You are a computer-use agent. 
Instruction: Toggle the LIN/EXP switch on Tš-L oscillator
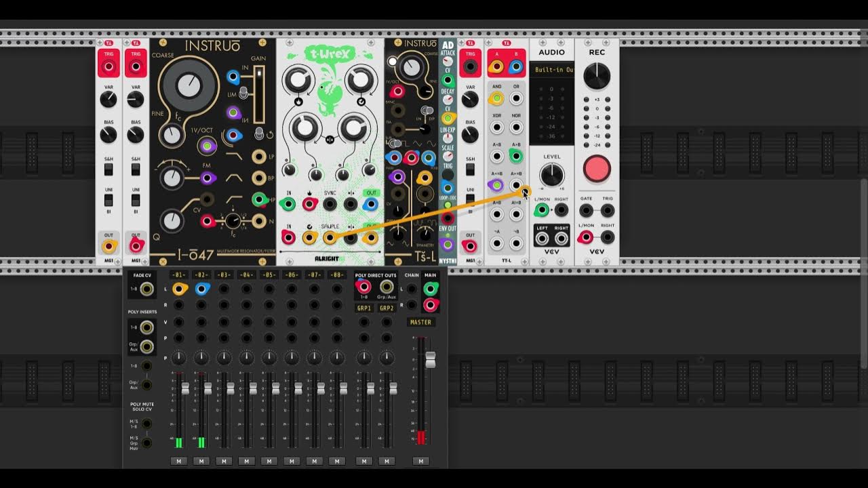[427, 110]
